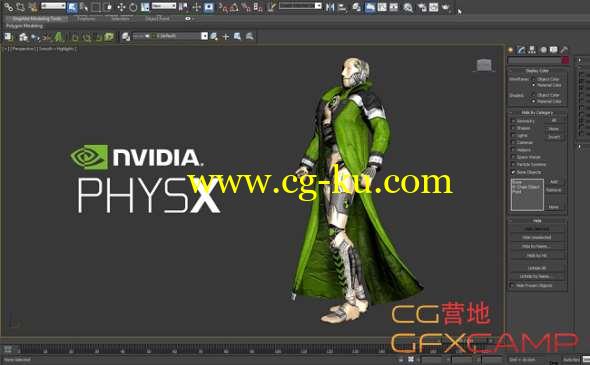Screen dimensions: 590x365
Task: Open the Render Setup icon
Action: [422, 7]
